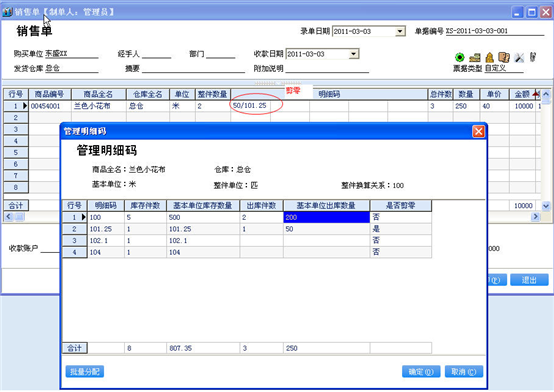The image size is (554, 392).
Task: Click the 票据类型 field showing 自定义
Action: click(504, 69)
